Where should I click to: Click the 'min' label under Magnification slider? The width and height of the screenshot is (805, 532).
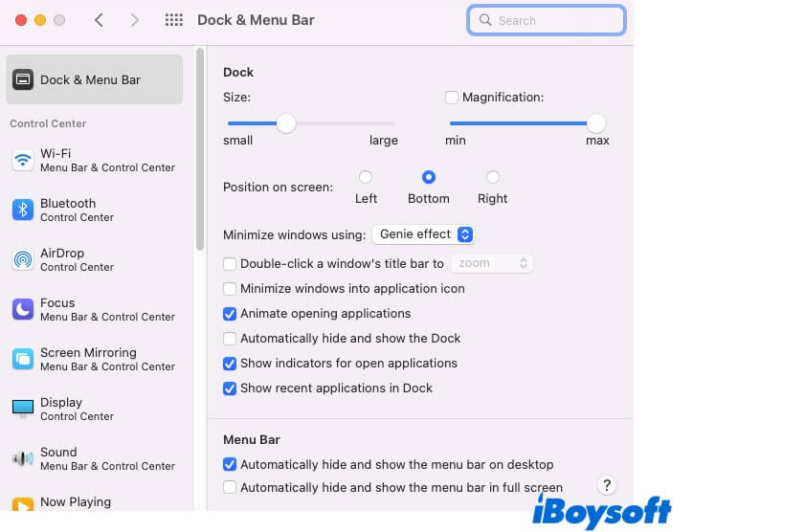pos(456,140)
